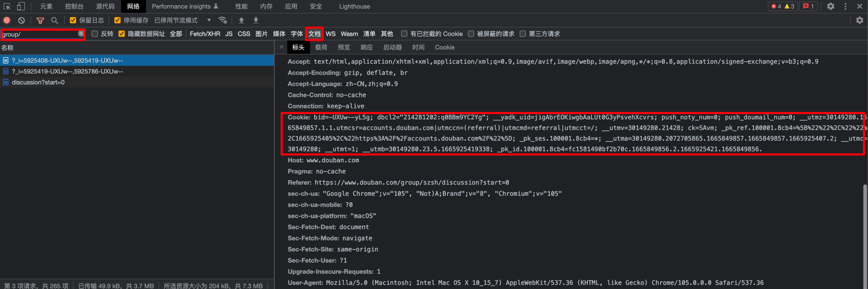Viewport: 868px width, 289px height.
Task: Open the throttling mode dropdown
Action: click(209, 20)
